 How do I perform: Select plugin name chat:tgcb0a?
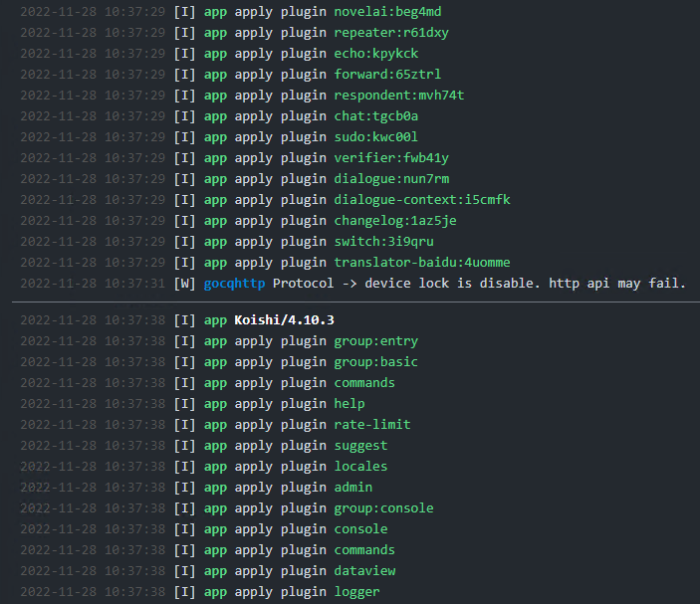click(376, 116)
